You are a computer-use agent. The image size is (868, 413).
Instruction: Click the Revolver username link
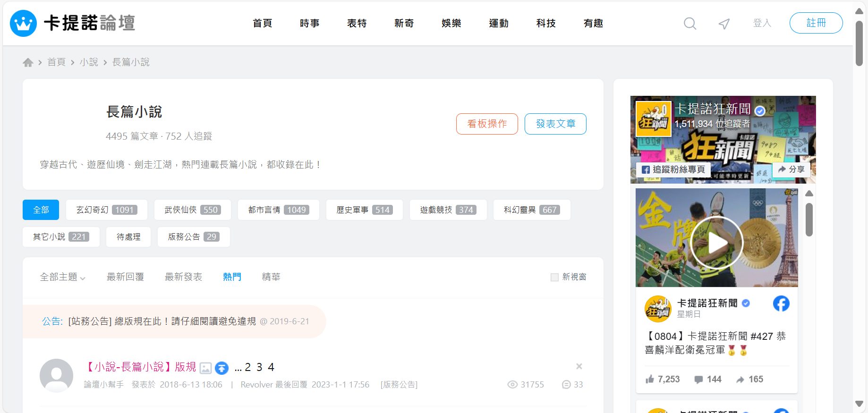[x=256, y=385]
